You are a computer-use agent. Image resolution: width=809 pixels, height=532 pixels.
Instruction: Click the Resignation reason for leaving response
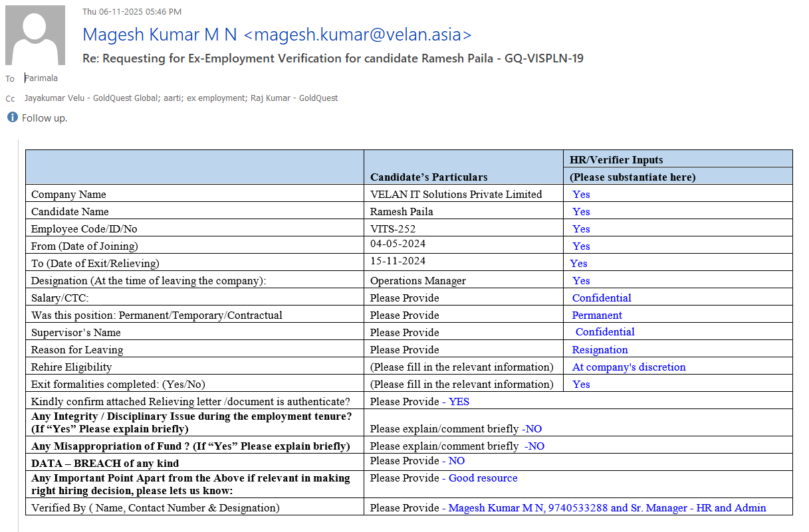[x=600, y=350]
